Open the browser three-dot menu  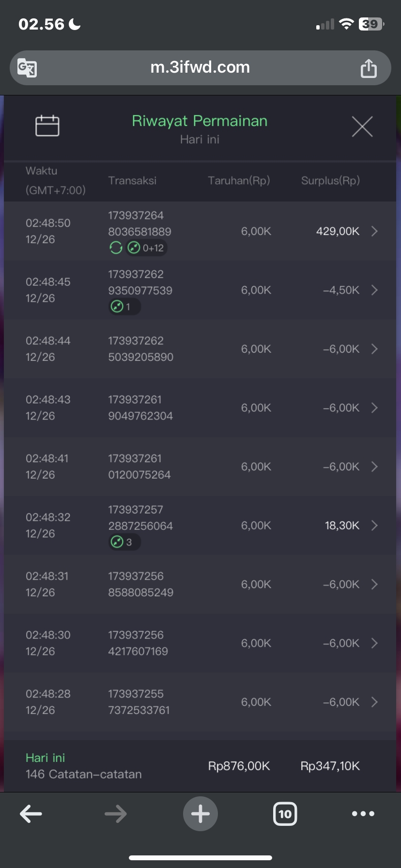point(363,814)
